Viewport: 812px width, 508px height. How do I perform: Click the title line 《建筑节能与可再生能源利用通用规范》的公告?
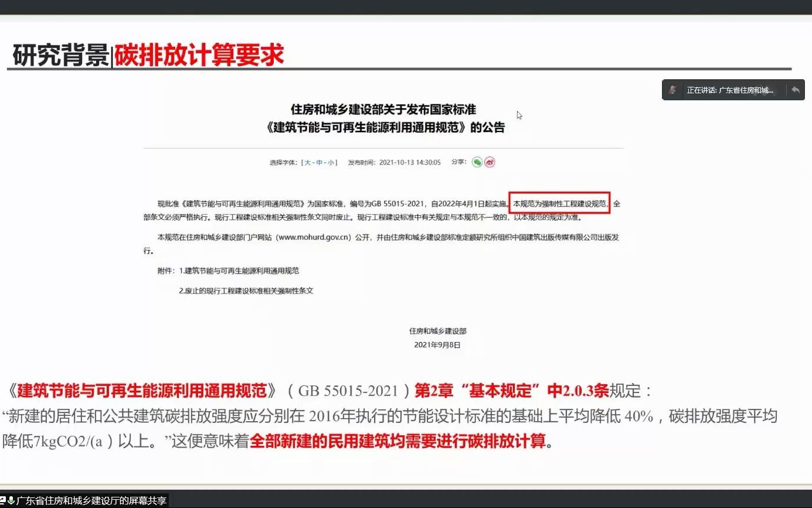[385, 127]
